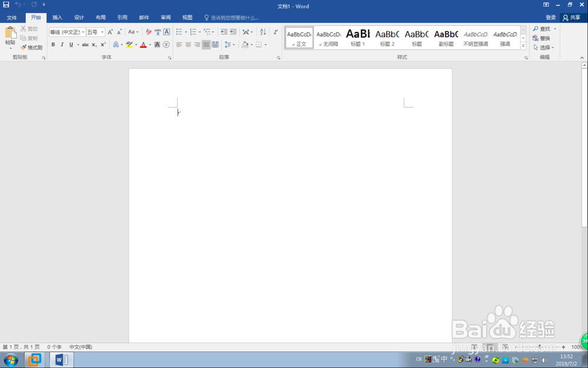
Task: Enable show paragraph marks
Action: 275,32
